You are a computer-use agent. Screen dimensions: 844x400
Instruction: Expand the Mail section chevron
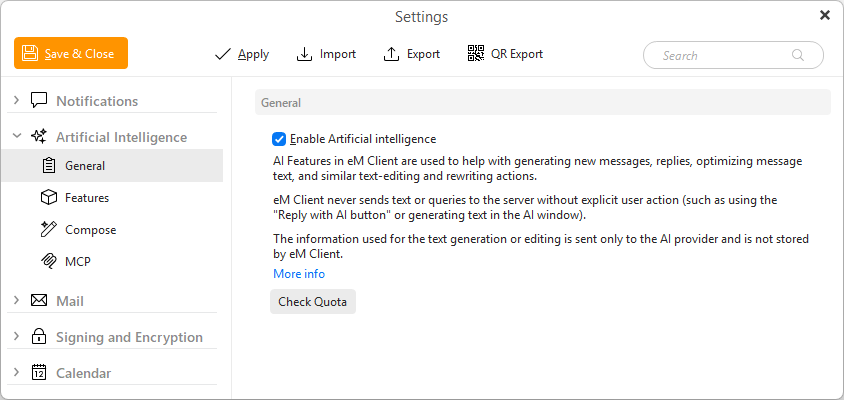(16, 300)
